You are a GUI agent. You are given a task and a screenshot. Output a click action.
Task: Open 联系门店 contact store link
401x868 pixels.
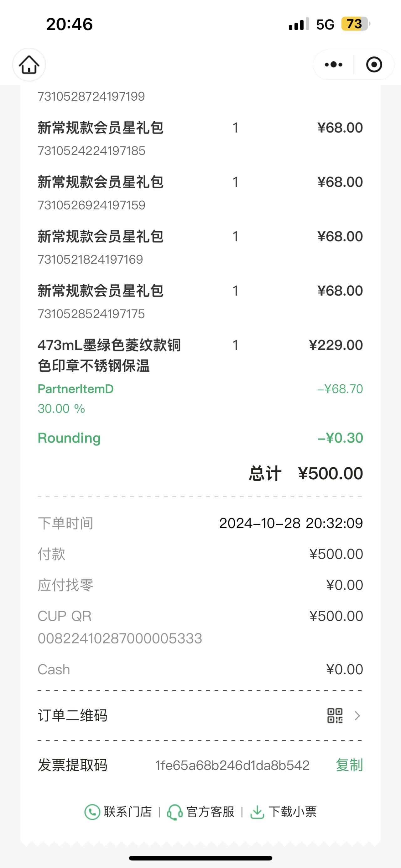[x=128, y=812]
